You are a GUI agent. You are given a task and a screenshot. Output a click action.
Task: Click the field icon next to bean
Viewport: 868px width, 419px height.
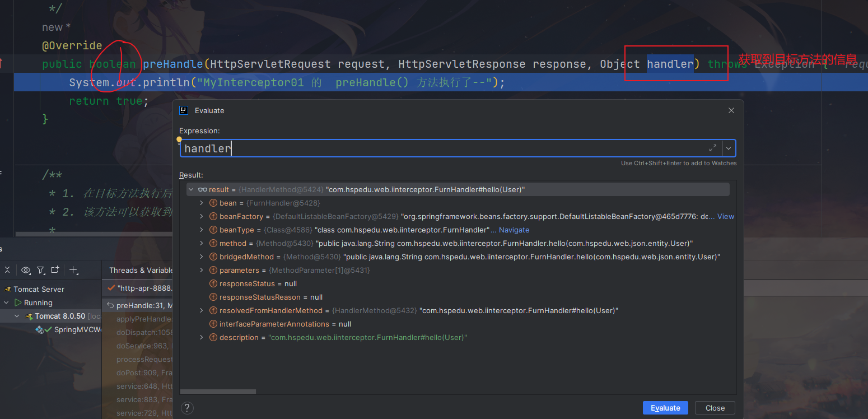coord(213,203)
